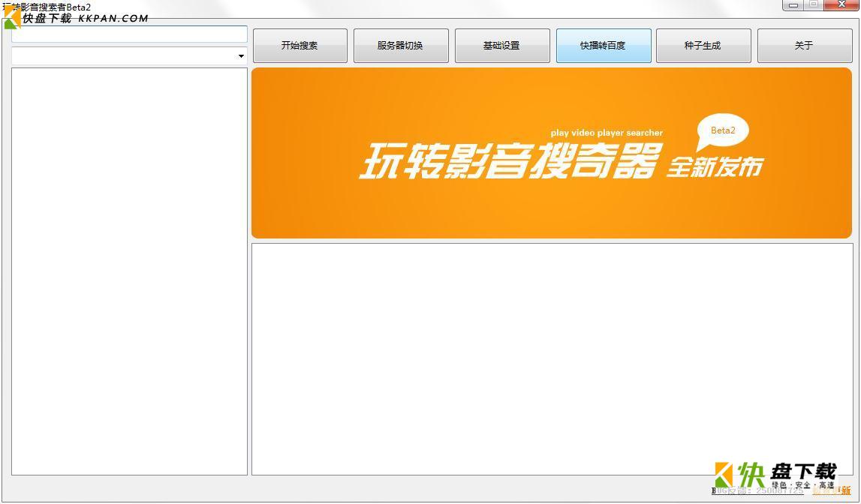Viewport: 861px width, 504px height.
Task: Click the 开始搜索 button
Action: [x=300, y=46]
